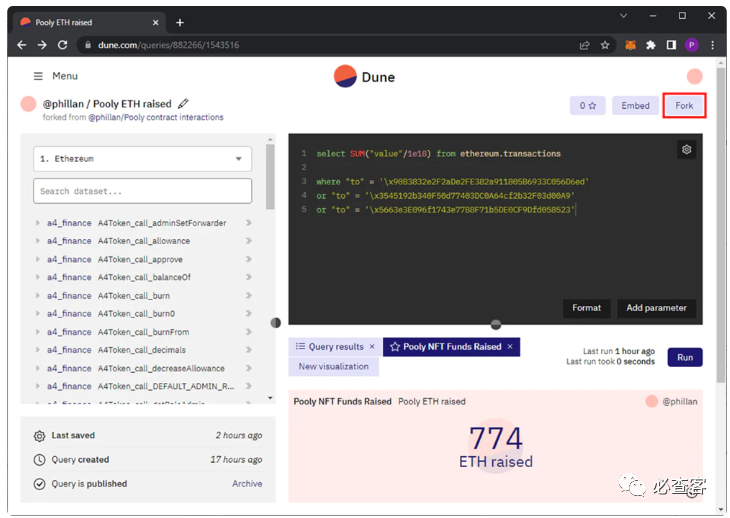Click the Query created clock icon
This screenshot has width=730, height=518.
pos(40,460)
